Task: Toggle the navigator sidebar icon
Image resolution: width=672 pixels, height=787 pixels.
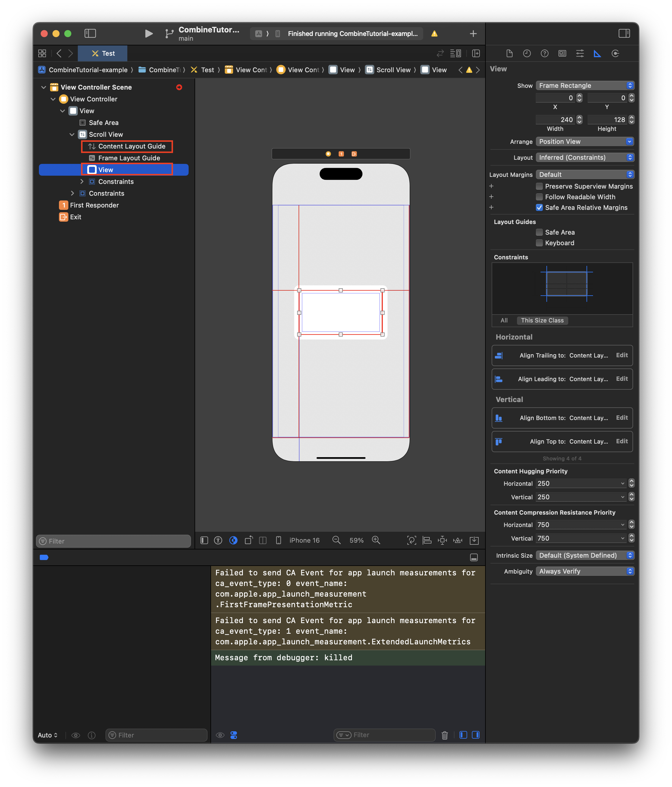Action: coord(90,33)
